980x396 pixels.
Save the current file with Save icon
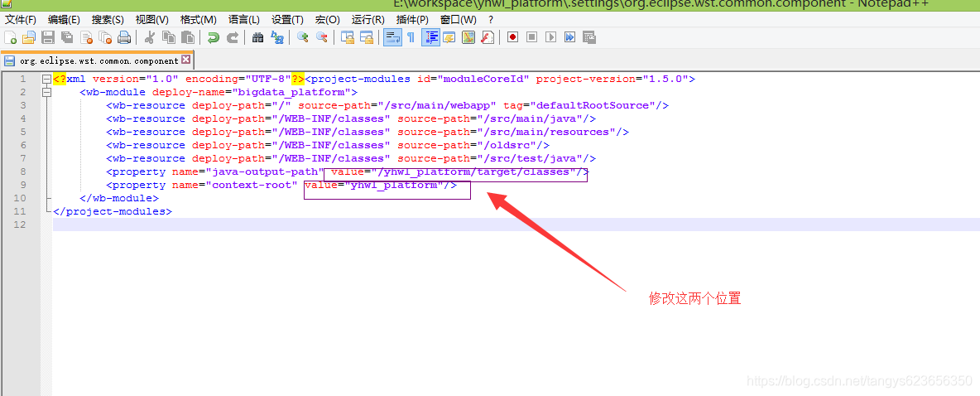48,37
